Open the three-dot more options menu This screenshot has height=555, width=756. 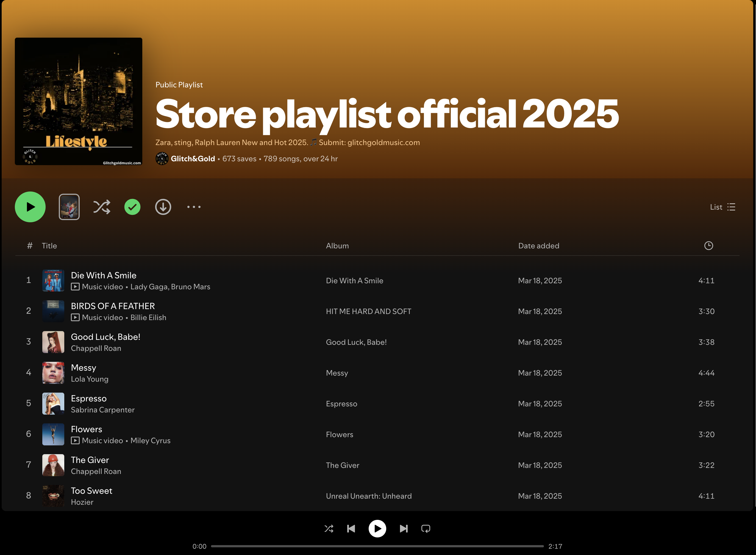point(194,207)
